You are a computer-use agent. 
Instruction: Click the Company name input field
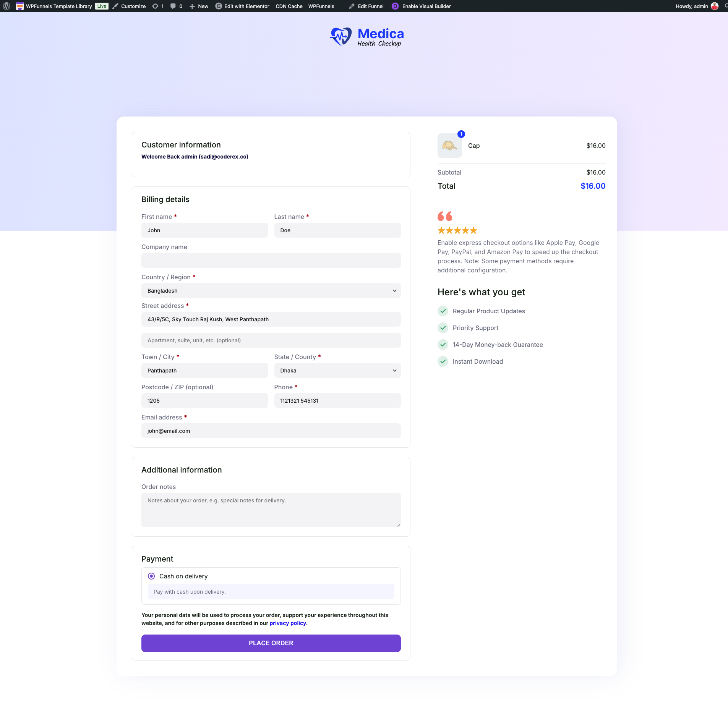point(271,261)
